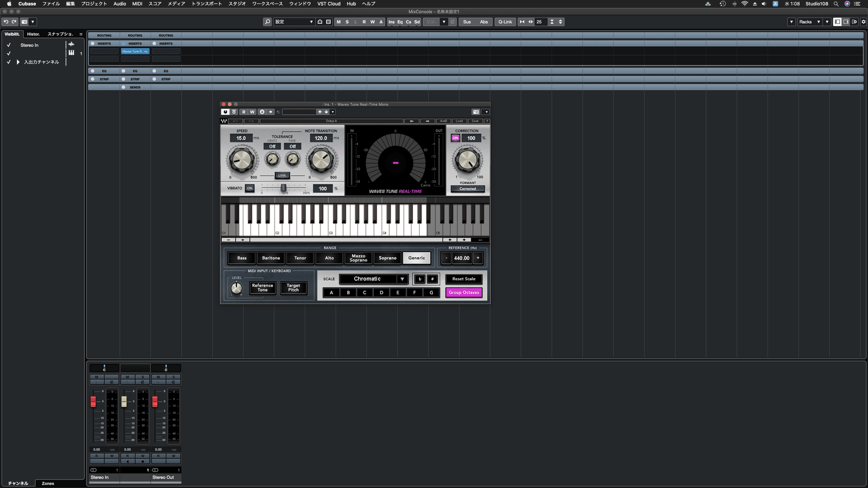This screenshot has width=868, height=488.
Task: Toggle global mute M in toolbar
Action: 339,22
